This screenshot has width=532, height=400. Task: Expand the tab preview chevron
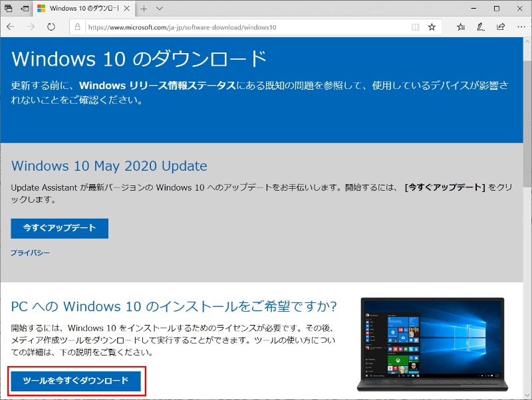coord(158,9)
